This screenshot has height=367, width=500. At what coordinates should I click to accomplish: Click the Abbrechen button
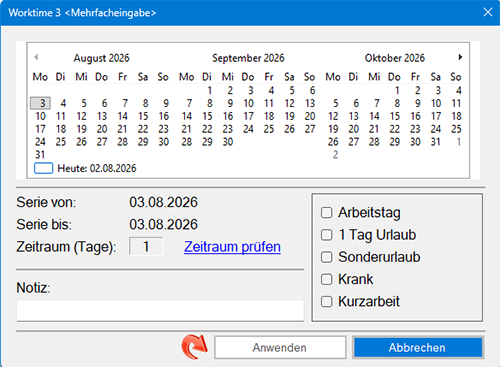coord(417,347)
